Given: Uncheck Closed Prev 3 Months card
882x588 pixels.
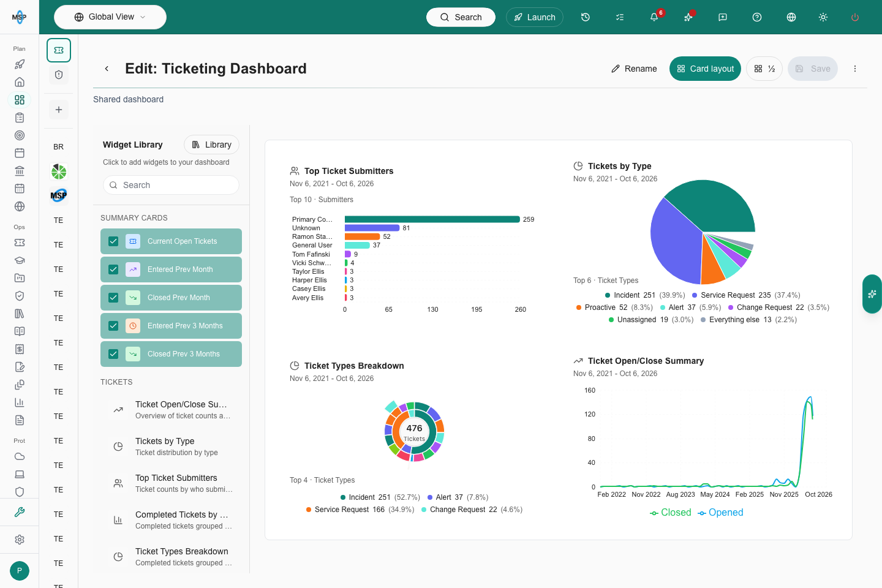Looking at the screenshot, I should click(x=113, y=354).
